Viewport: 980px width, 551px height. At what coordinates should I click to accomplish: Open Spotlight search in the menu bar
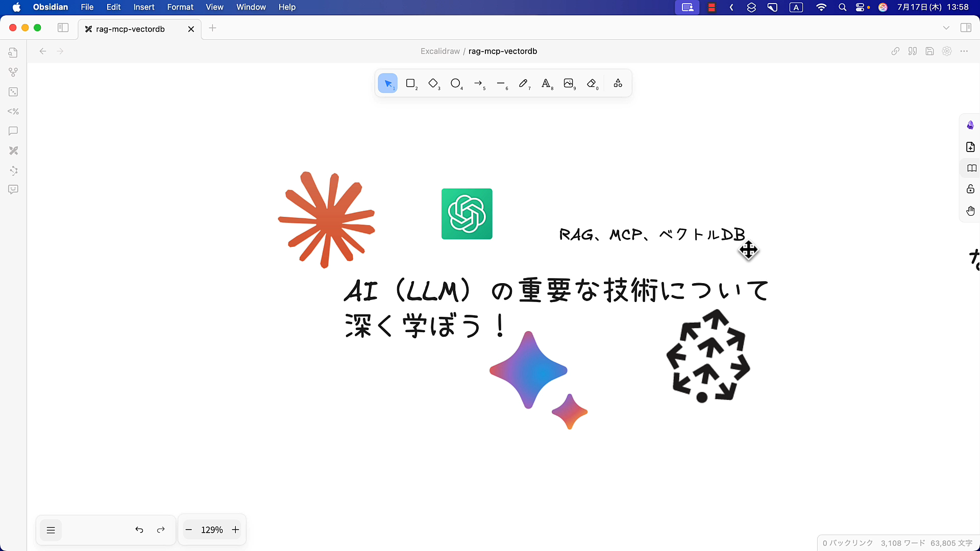point(842,7)
